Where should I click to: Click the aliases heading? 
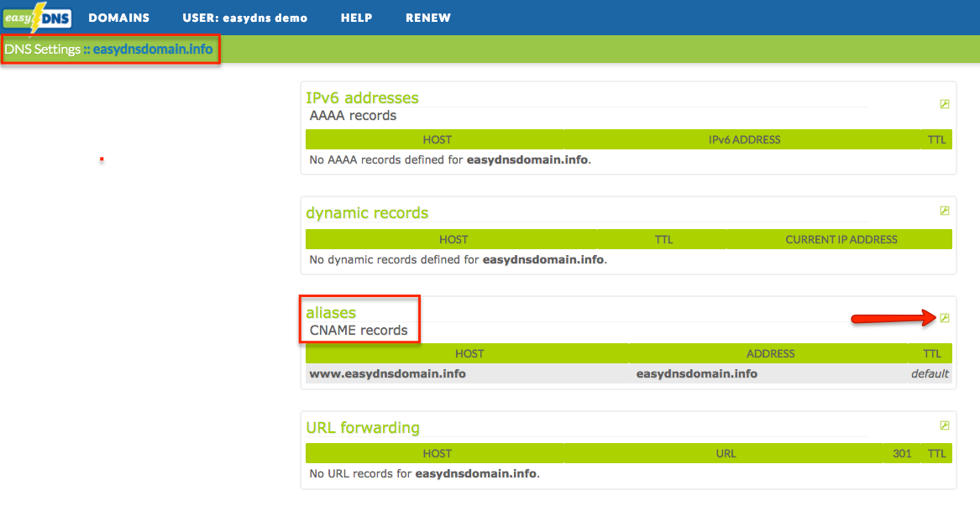[331, 312]
